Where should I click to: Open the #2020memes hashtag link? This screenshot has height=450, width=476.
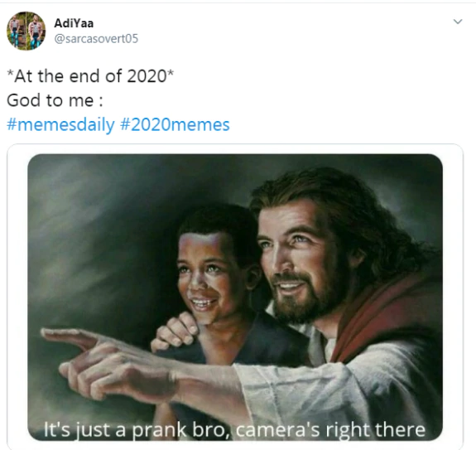[175, 124]
